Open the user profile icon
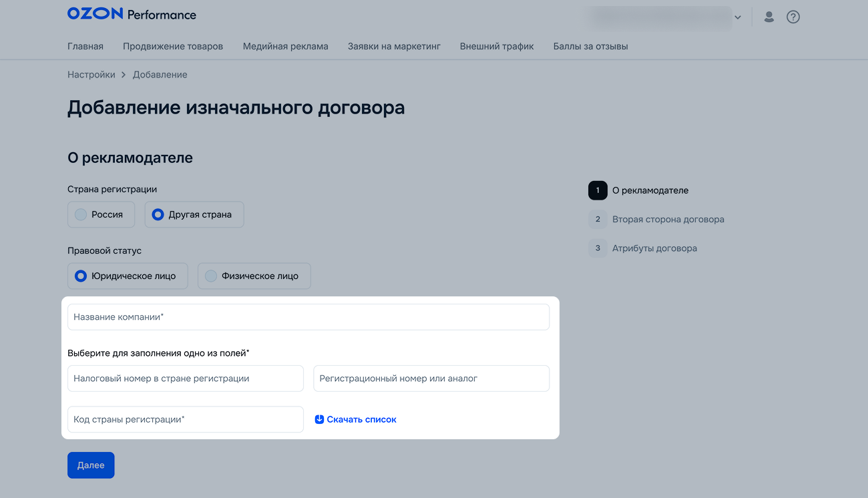This screenshot has width=868, height=498. (x=769, y=17)
